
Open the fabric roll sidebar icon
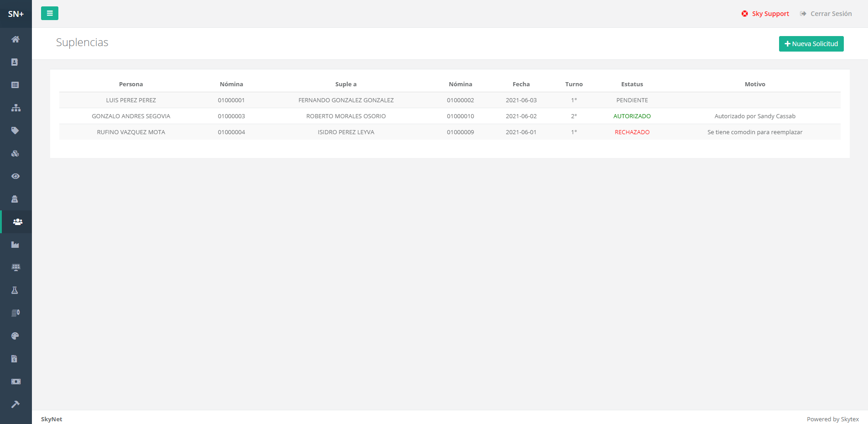click(16, 313)
